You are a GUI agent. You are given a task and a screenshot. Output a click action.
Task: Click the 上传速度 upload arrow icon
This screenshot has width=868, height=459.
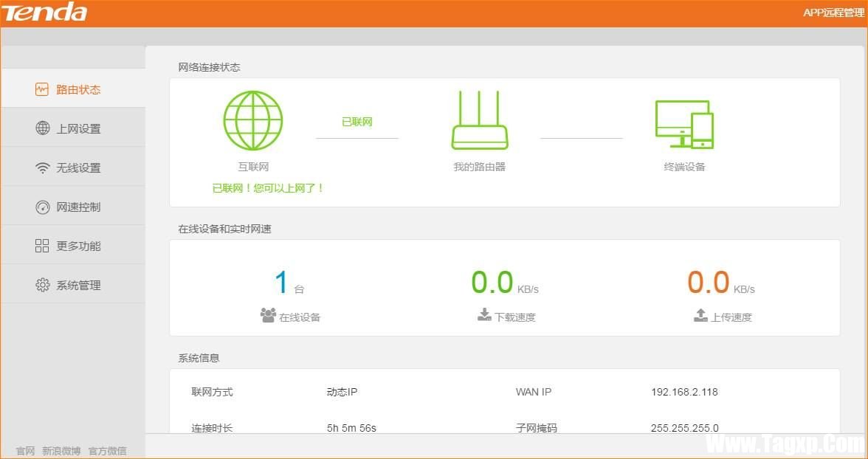[x=701, y=314]
